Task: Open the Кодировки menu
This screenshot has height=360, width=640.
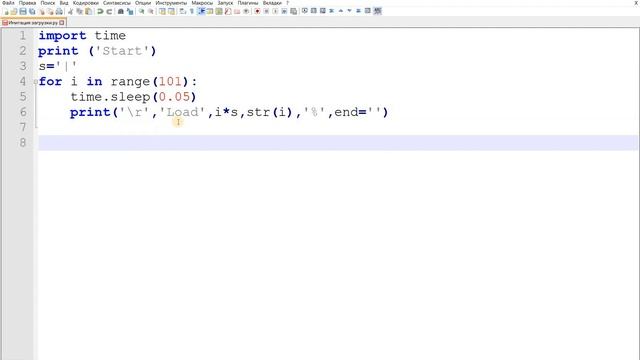Action: (x=86, y=3)
